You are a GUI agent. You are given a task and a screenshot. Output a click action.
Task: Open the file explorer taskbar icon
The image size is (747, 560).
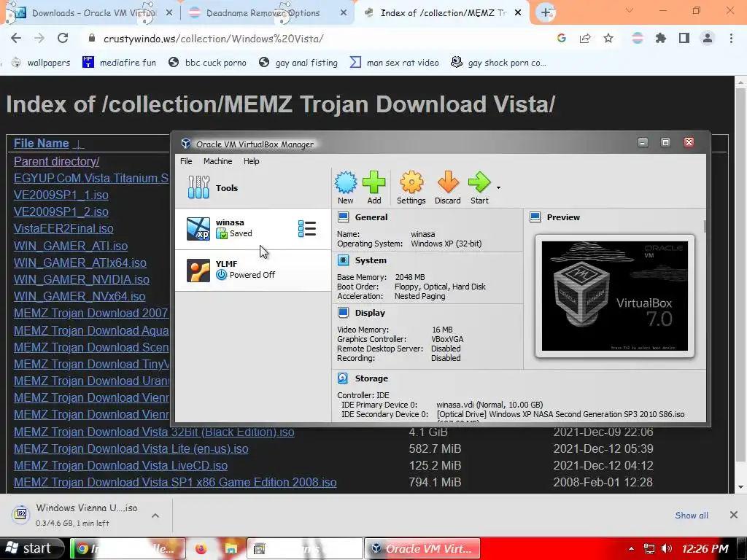231,548
